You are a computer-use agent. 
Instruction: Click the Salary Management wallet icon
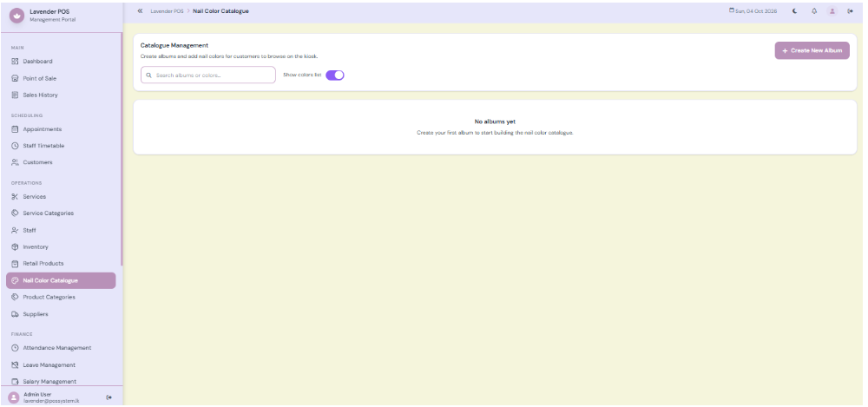[x=15, y=382]
